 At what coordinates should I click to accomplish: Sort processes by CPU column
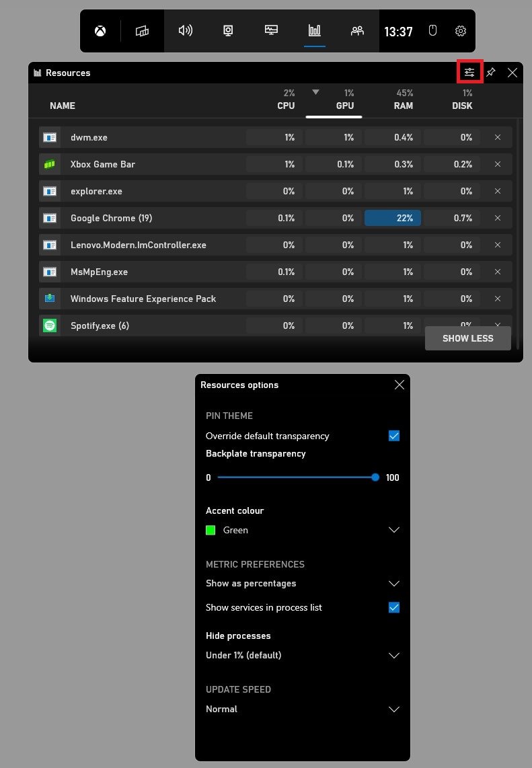coord(286,106)
